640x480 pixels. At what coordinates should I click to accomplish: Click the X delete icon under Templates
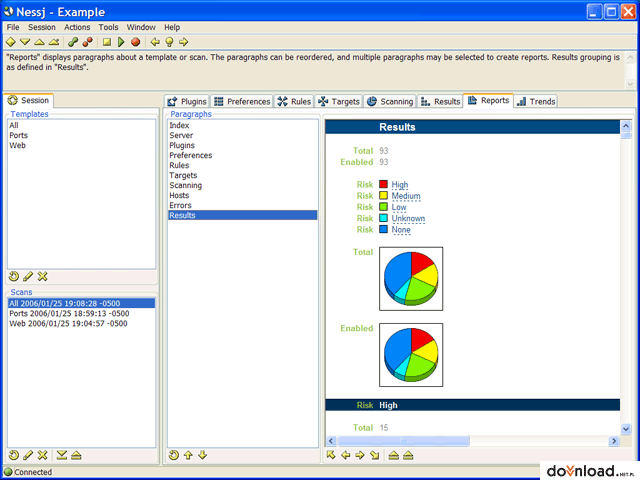[42, 276]
